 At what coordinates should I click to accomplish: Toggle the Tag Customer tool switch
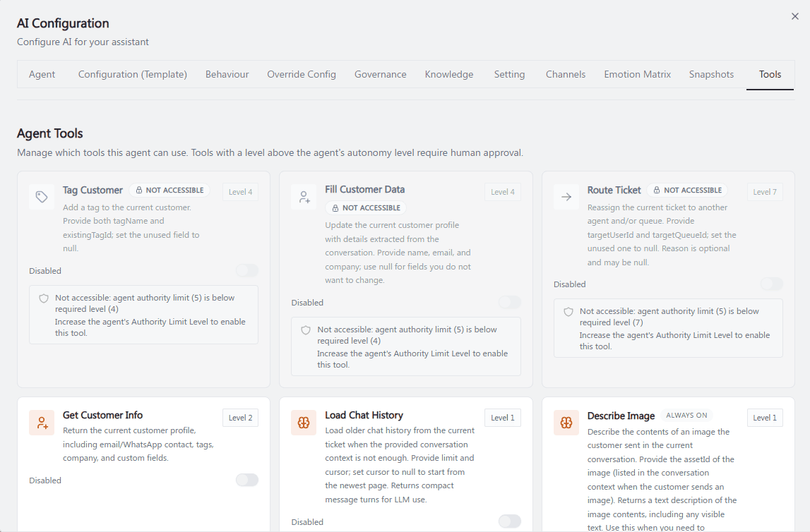point(247,270)
